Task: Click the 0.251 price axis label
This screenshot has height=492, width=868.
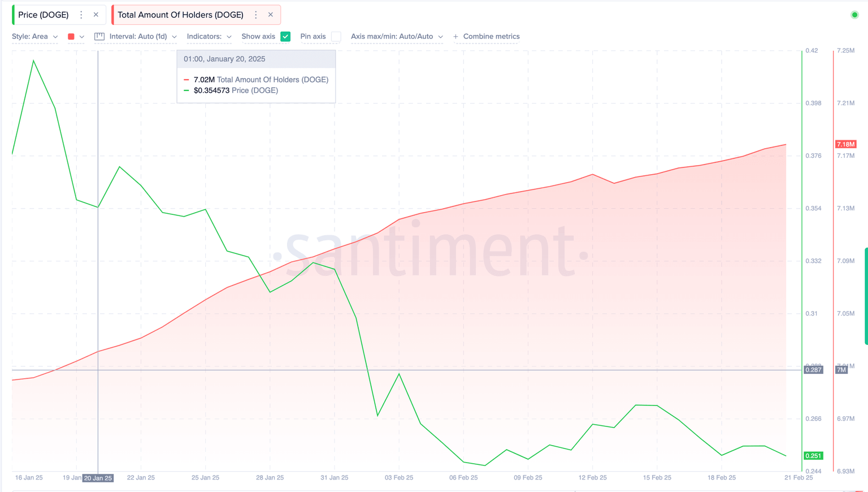Action: [813, 456]
